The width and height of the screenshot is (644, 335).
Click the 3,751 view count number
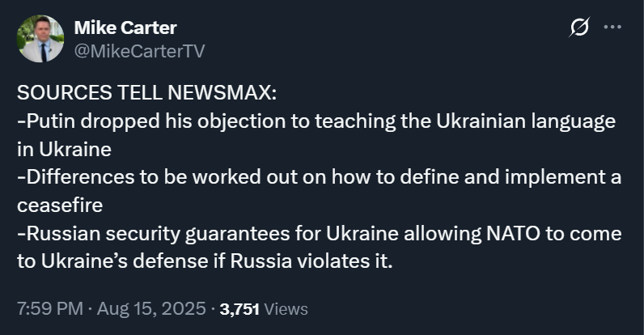(239, 309)
